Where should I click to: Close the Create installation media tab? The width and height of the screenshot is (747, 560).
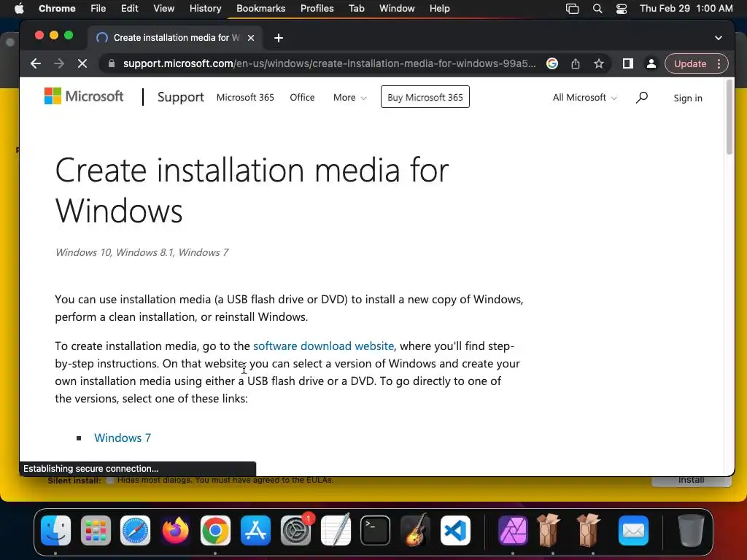click(251, 38)
